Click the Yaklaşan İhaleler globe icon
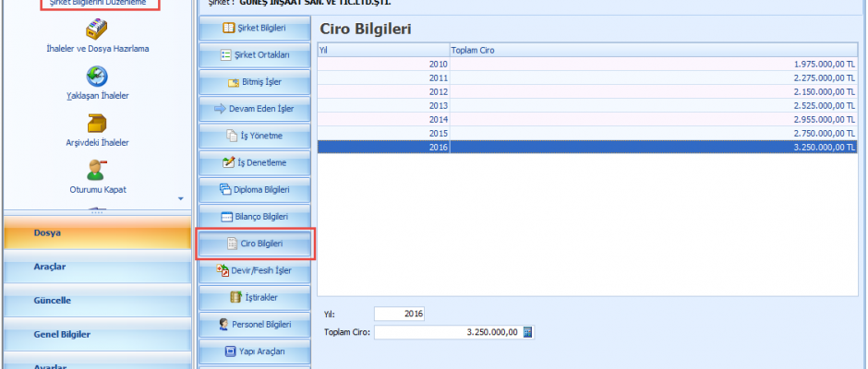 pos(96,77)
